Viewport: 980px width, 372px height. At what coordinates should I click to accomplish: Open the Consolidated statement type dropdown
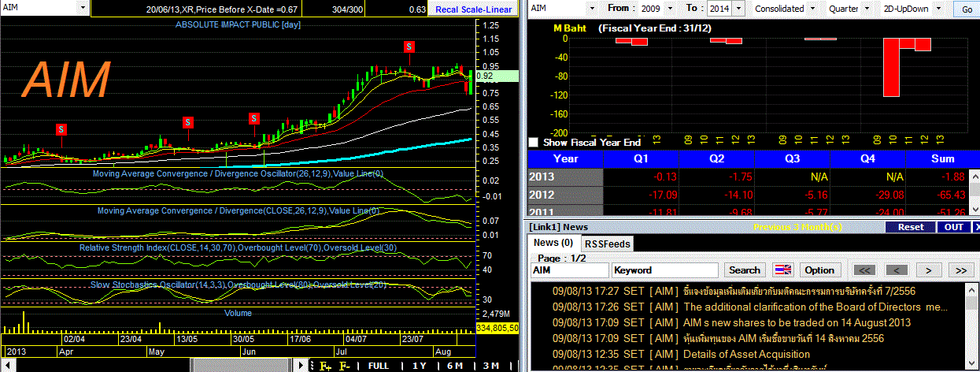coord(812,9)
